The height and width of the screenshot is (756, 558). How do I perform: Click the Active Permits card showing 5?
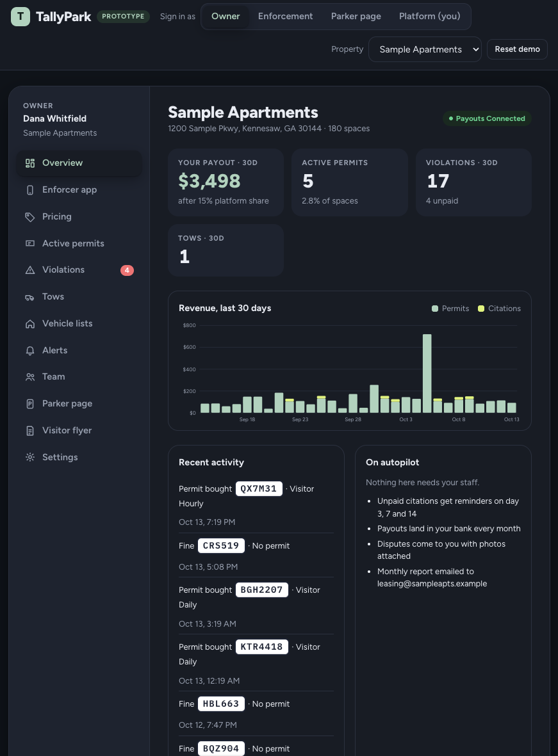(350, 182)
